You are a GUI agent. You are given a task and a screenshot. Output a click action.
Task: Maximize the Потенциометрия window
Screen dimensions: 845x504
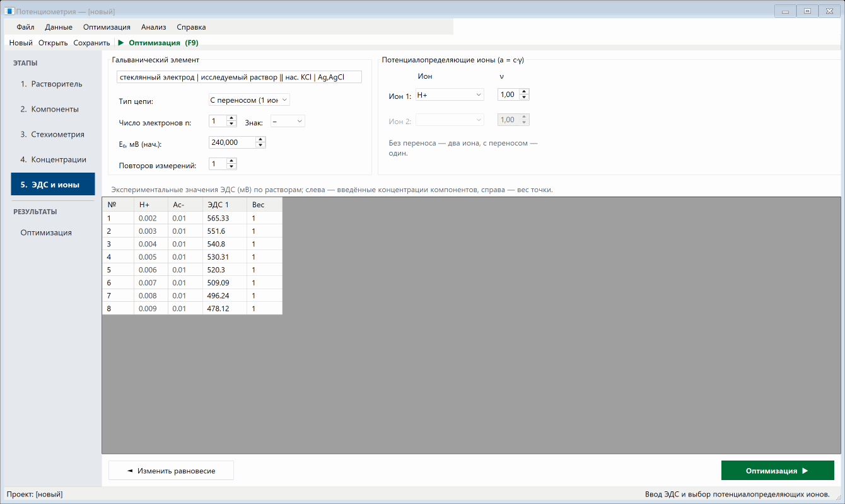807,11
